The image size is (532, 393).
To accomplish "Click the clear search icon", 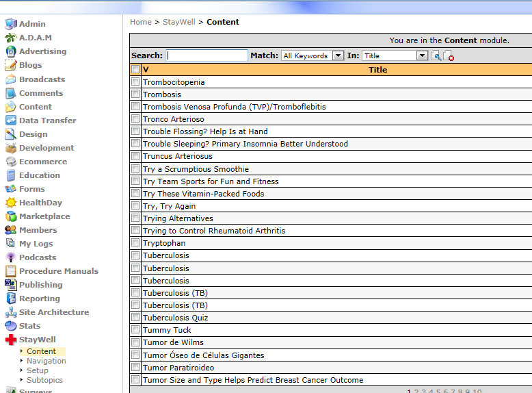I will [x=449, y=55].
